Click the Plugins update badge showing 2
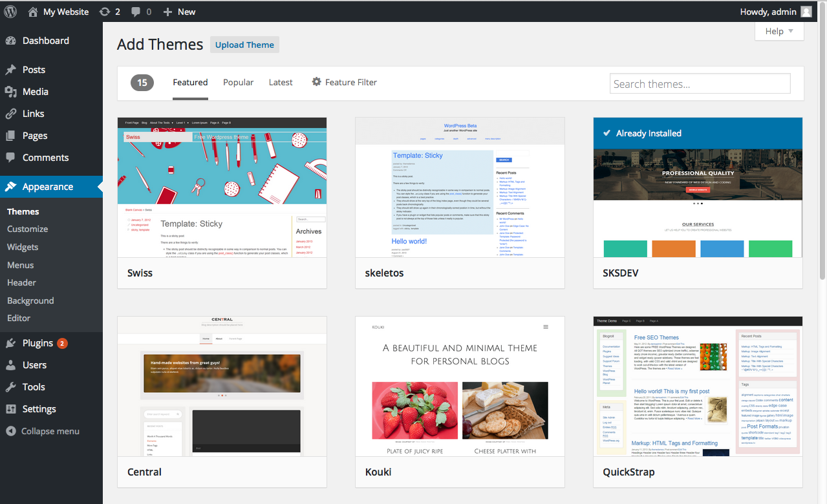This screenshot has height=504, width=827. [x=63, y=343]
